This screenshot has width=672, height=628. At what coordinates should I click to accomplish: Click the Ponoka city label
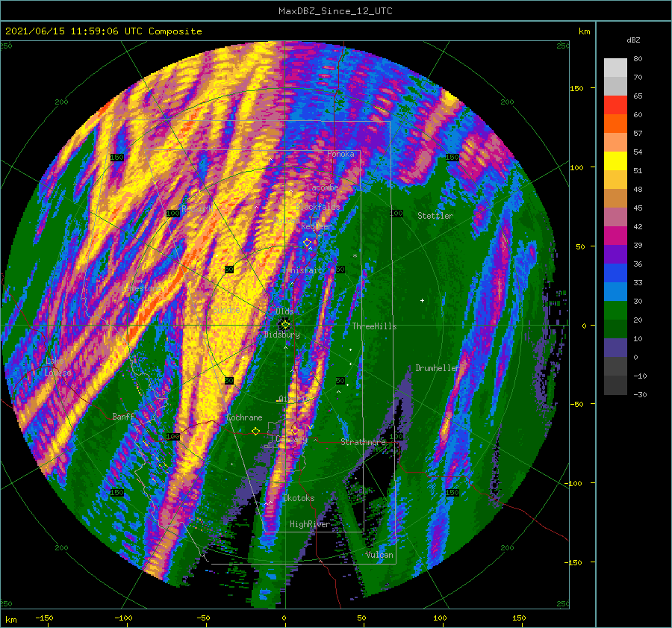tap(340, 154)
